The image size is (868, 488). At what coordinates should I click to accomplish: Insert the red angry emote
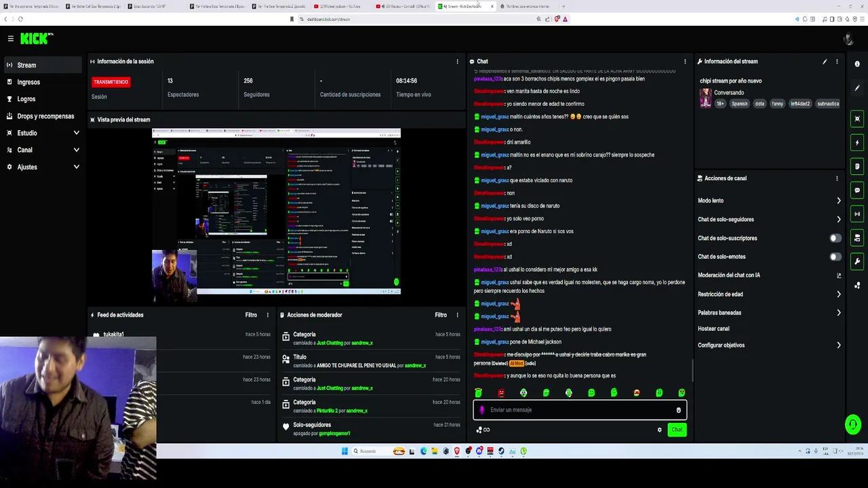click(x=501, y=392)
